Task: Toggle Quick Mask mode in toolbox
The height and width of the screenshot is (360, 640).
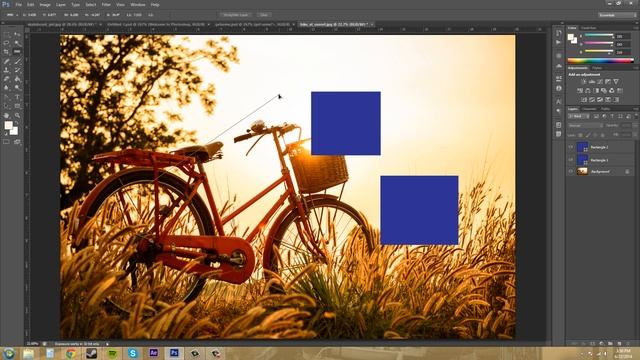Action: pyautogui.click(x=7, y=142)
